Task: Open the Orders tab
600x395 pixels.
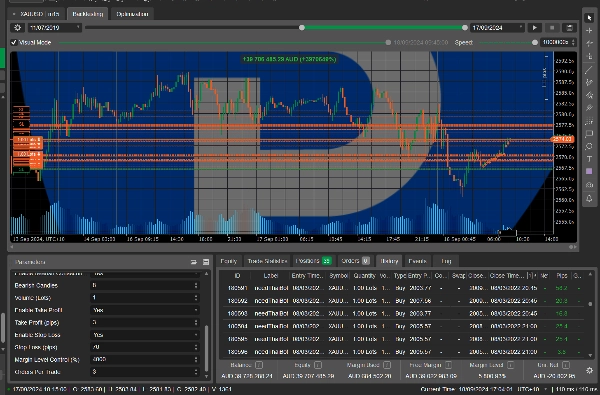Action: pos(355,261)
